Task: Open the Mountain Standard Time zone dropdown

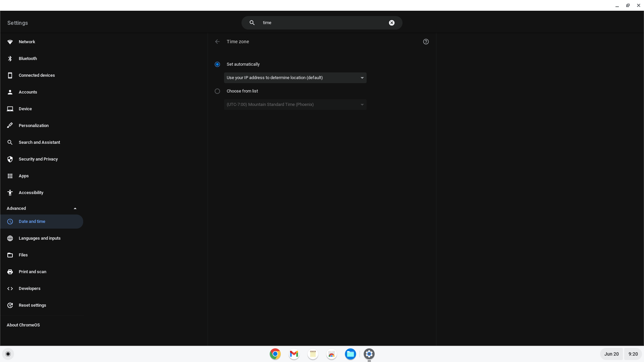Action: pyautogui.click(x=295, y=105)
